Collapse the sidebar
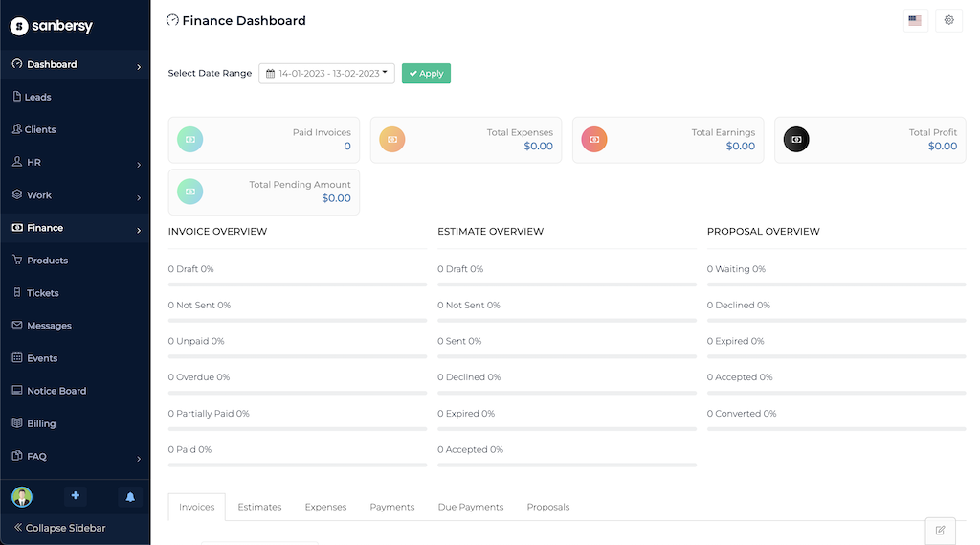The image size is (980, 545). pyautogui.click(x=60, y=528)
